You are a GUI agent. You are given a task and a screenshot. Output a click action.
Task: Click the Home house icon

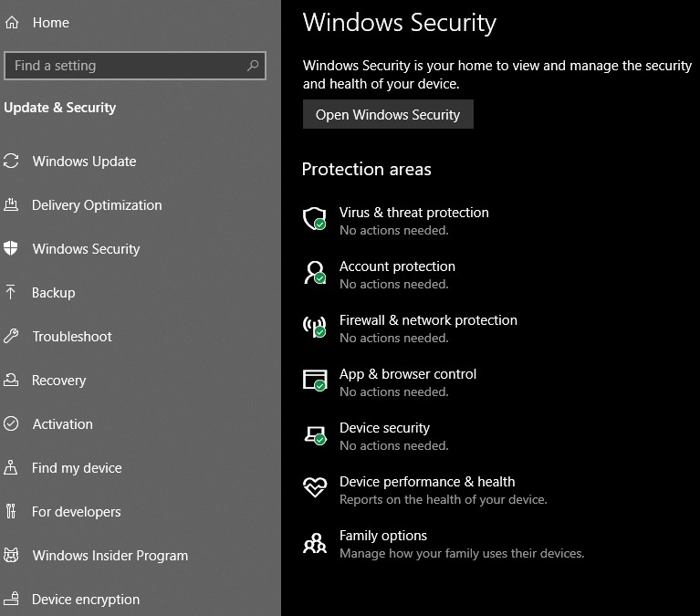coord(12,22)
